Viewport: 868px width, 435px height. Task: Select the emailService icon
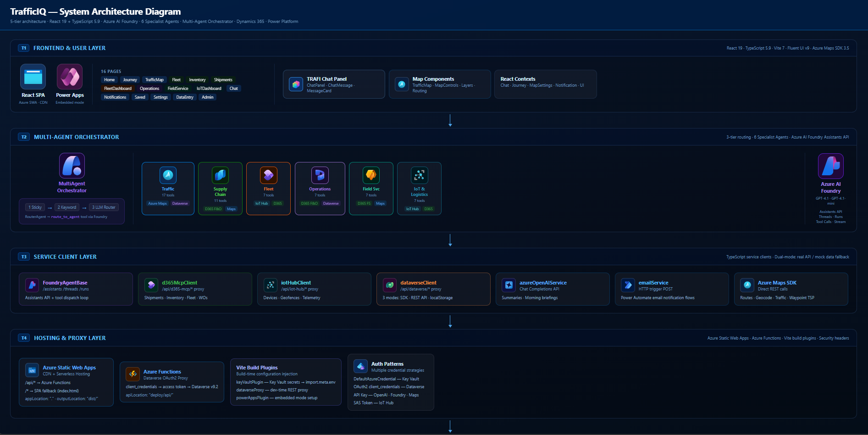coord(628,285)
